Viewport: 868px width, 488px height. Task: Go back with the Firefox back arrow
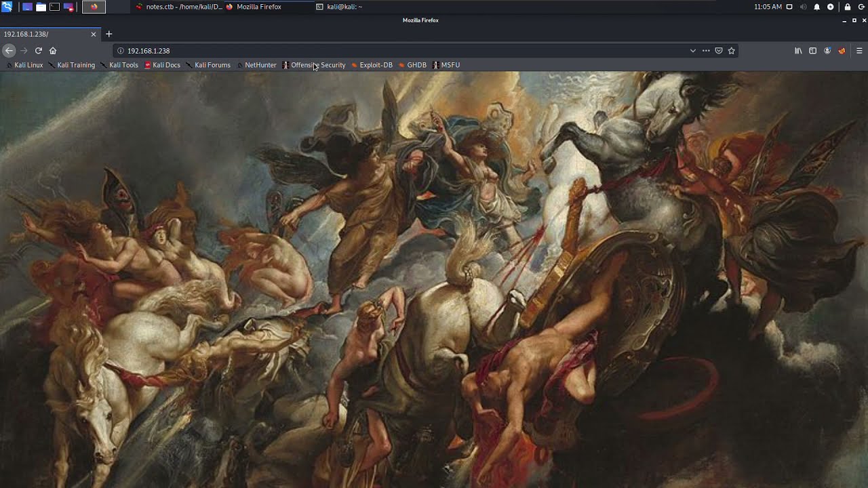point(9,51)
